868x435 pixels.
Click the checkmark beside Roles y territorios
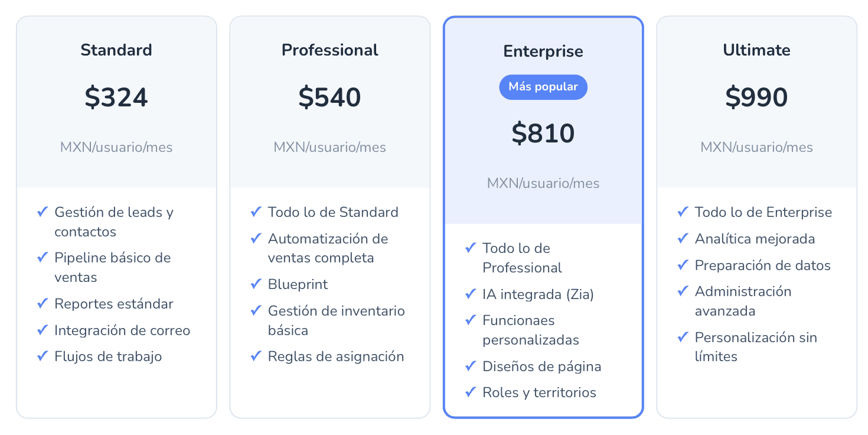(471, 392)
